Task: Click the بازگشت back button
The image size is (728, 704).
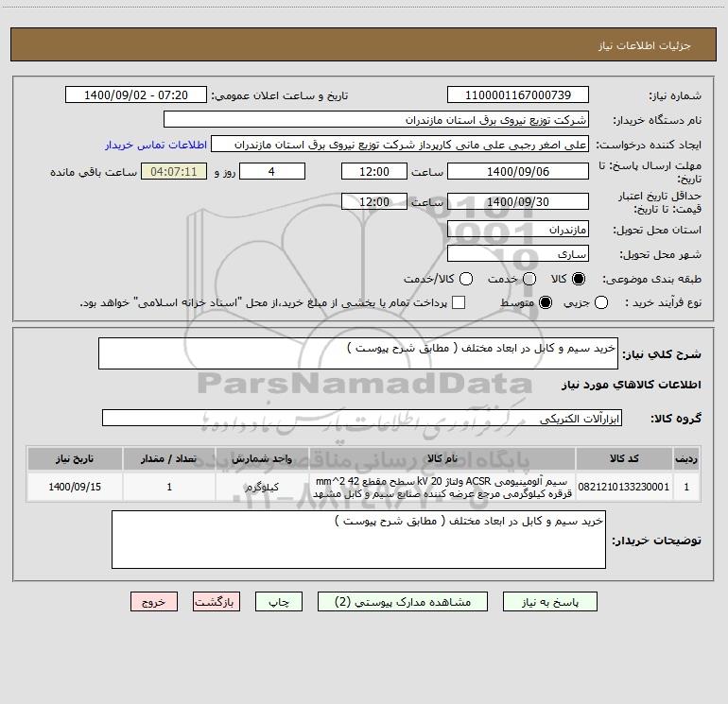Action: pyautogui.click(x=217, y=602)
